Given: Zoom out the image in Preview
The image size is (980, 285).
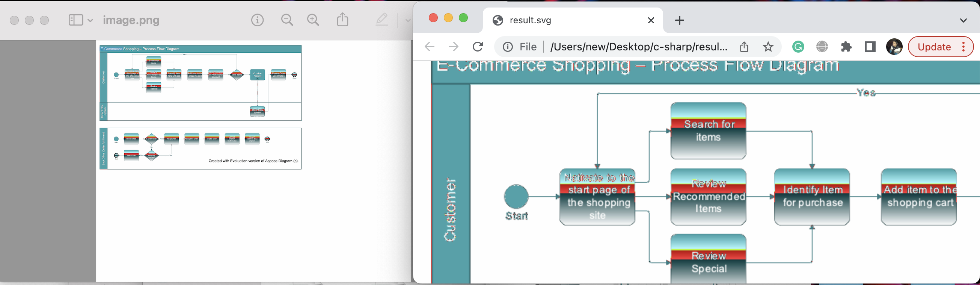Looking at the screenshot, I should (287, 20).
